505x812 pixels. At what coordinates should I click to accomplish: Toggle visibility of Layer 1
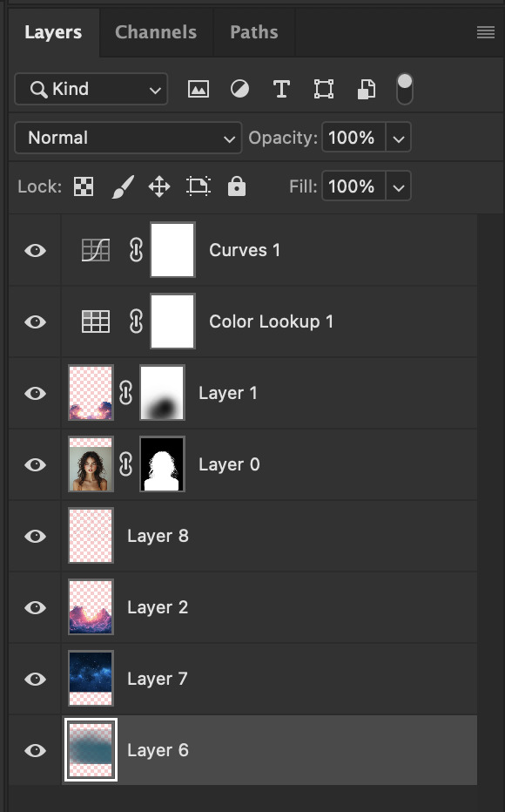click(x=35, y=394)
